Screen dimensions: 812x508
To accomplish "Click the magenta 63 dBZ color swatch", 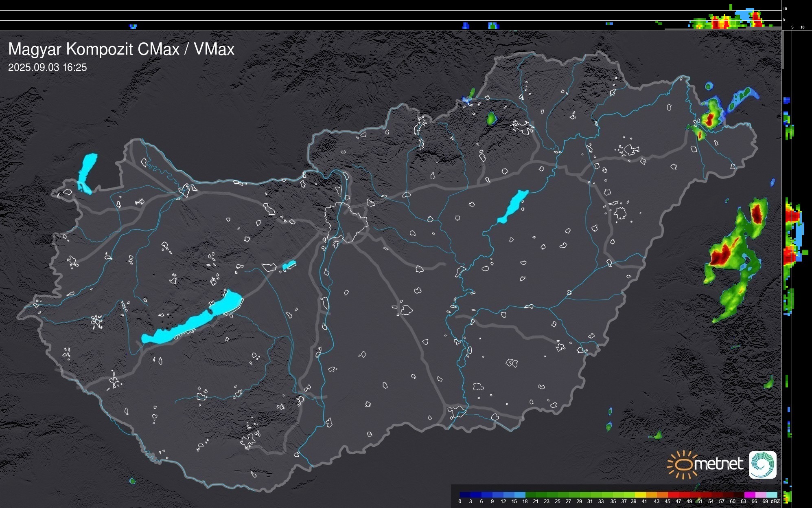I will pyautogui.click(x=749, y=495).
